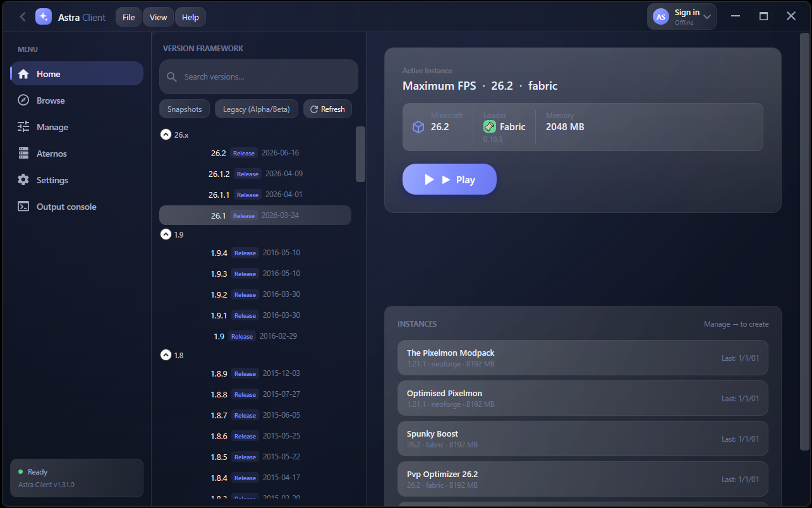
Task: Click the Browse compass icon
Action: [23, 100]
